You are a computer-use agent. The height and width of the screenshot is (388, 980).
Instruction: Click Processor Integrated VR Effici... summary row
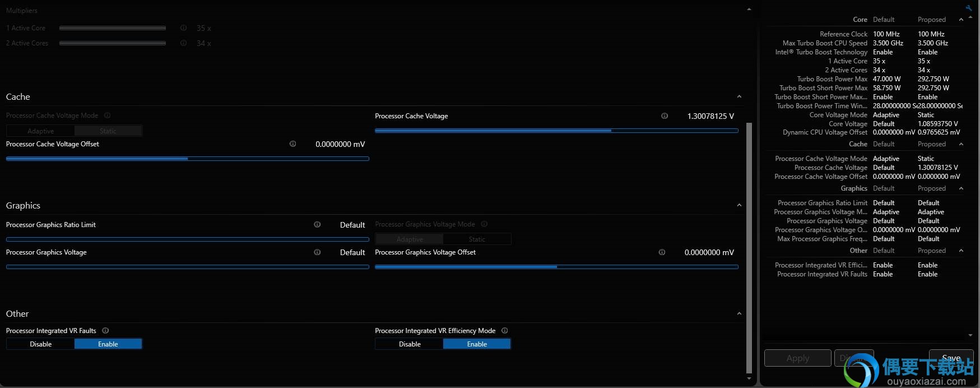[x=865, y=265]
